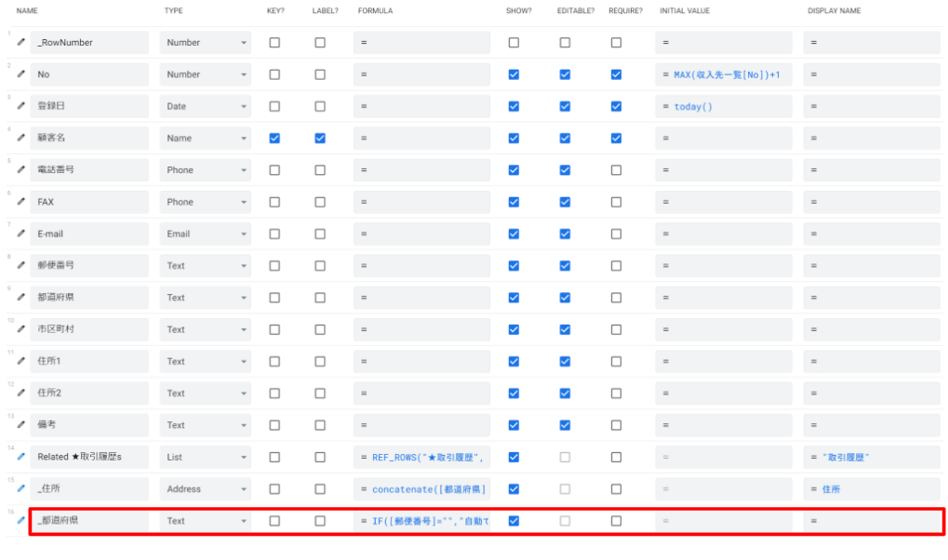Click the today() initial value field
Viewport: 948px width, 560px height.
(x=726, y=106)
